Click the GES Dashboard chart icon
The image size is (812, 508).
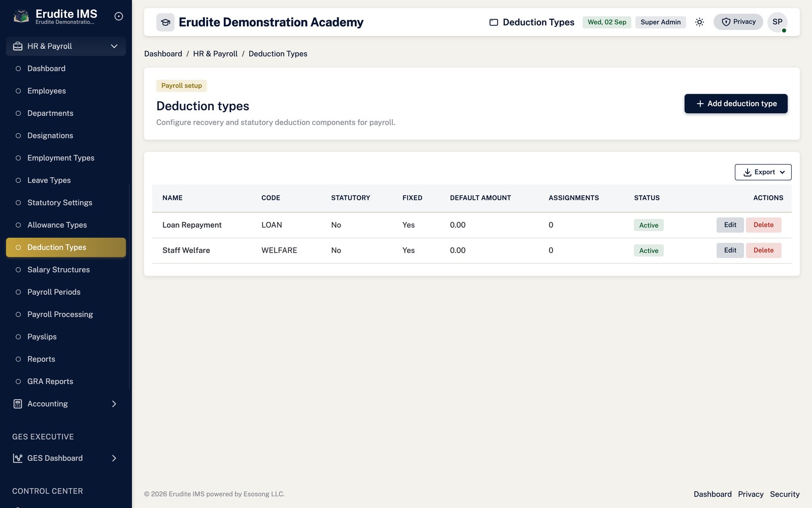pos(18,458)
